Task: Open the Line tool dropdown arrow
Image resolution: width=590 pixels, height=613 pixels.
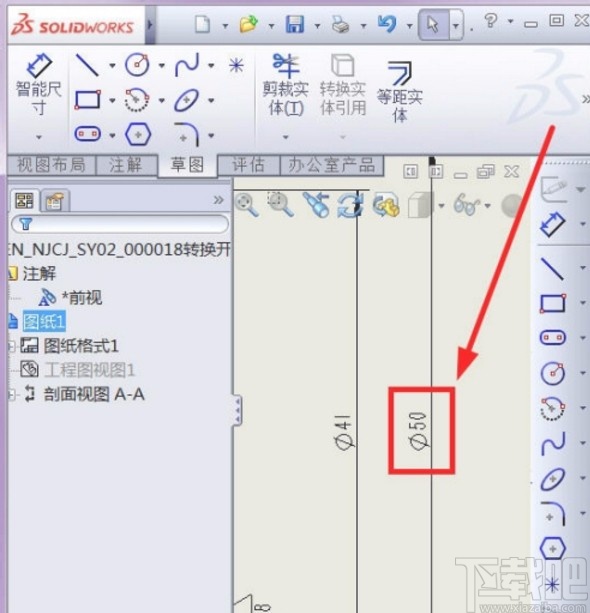Action: tap(112, 65)
